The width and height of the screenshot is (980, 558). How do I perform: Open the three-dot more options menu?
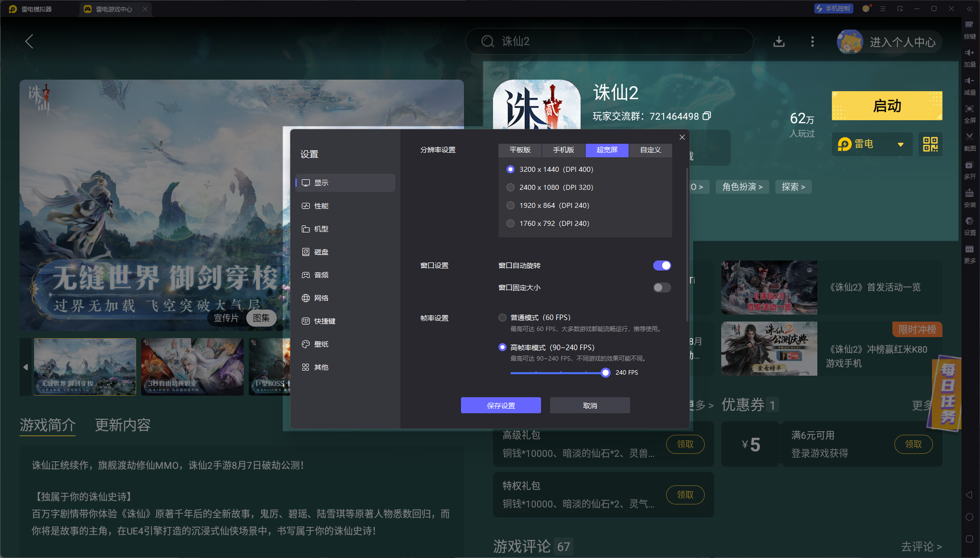coord(812,42)
